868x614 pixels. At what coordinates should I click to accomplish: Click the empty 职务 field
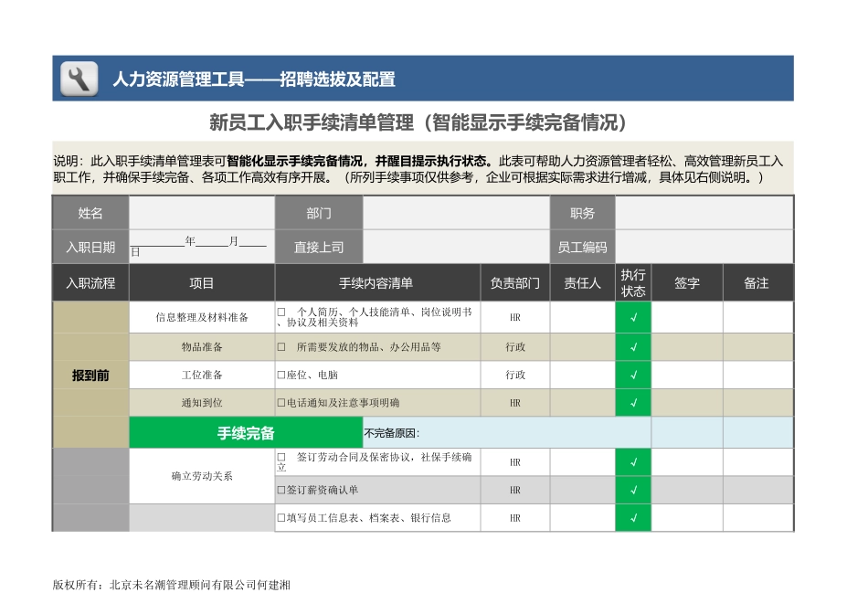point(704,213)
